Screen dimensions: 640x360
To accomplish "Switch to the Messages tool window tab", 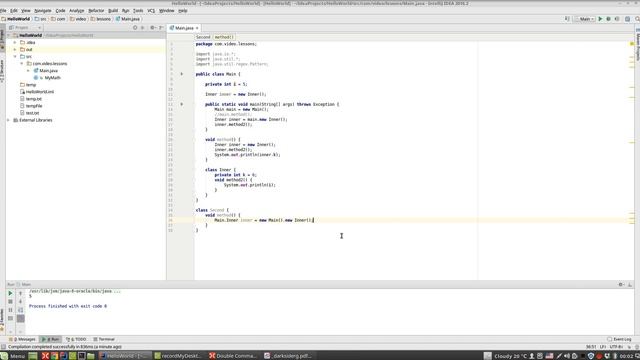I will [22, 339].
